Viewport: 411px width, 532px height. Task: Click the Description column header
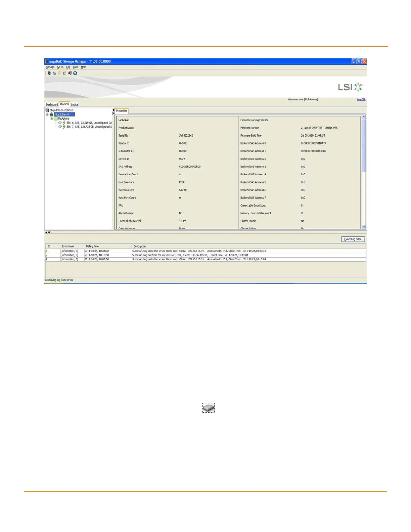248,246
